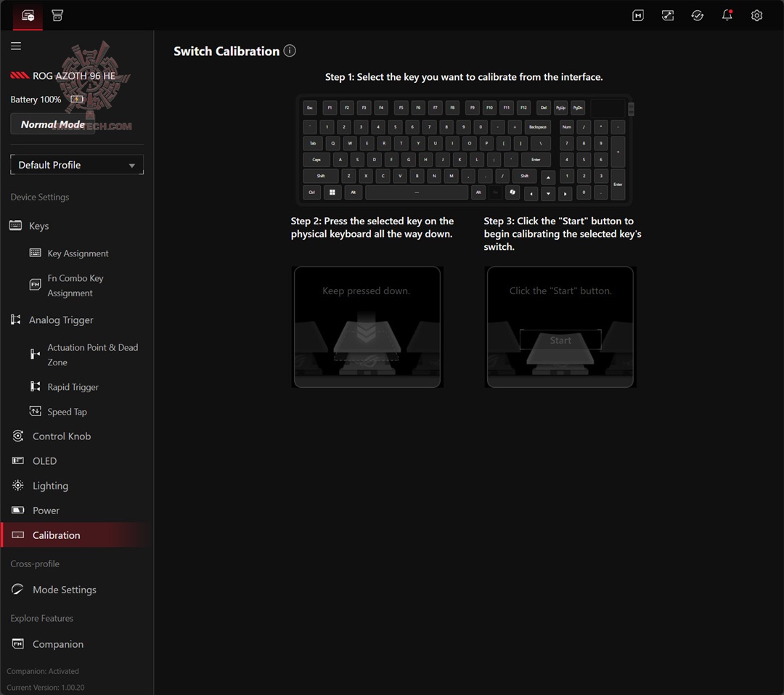Open the devices tab icon in top bar

[x=28, y=15]
